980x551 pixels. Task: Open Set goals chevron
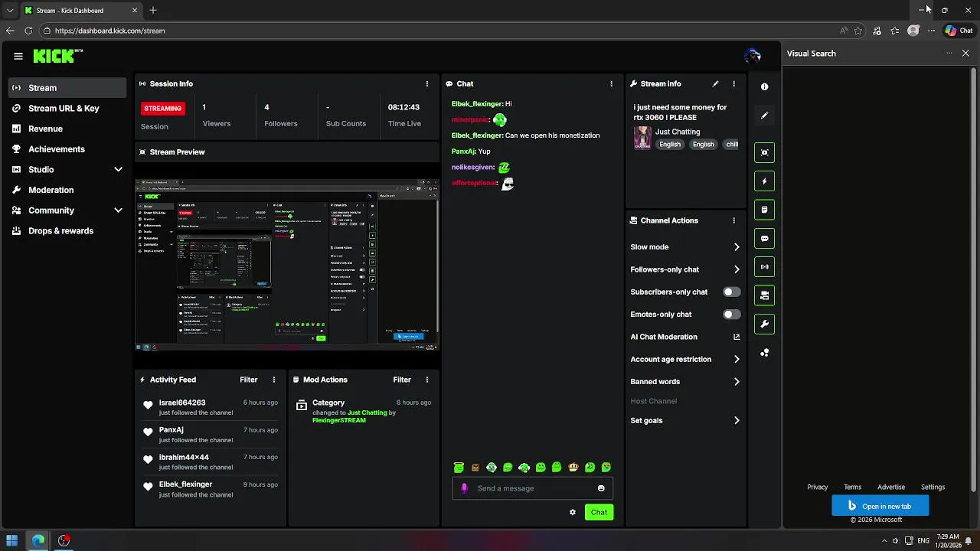[737, 420]
